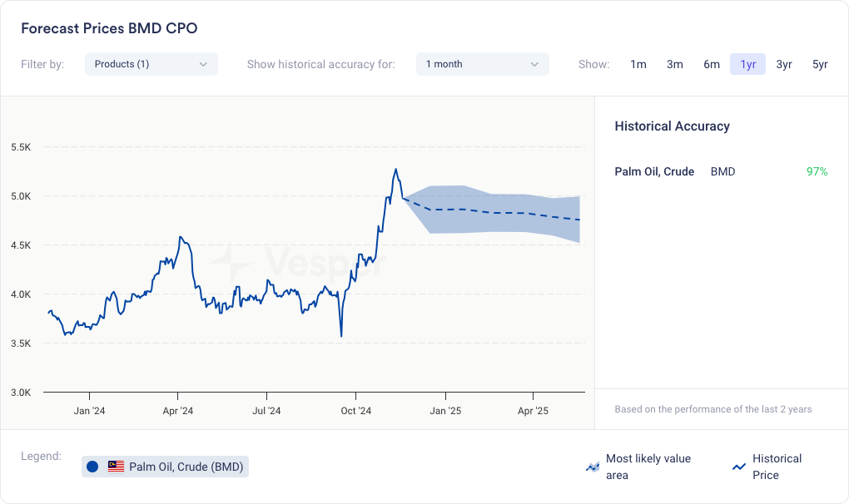Click the chevron on historical accuracy dropdown
Screen dimensions: 849x504
[535, 64]
